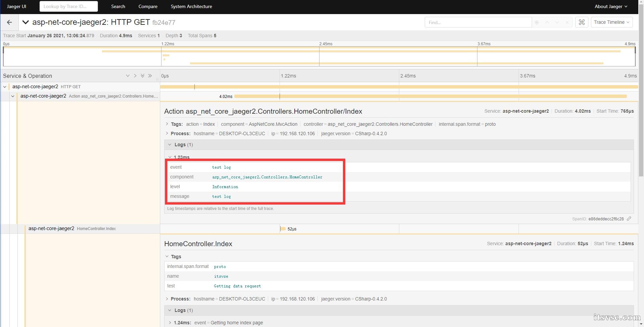Collapse Tags in HomeController.Index details
The width and height of the screenshot is (644, 327).
pos(167,257)
